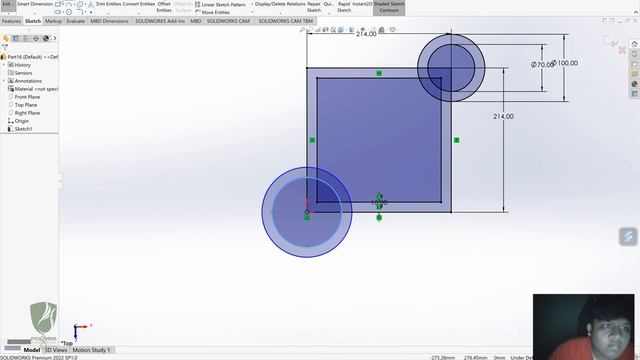
Task: Open the Linear Sketch Pattern dropdown arrow
Action: coord(252,4)
